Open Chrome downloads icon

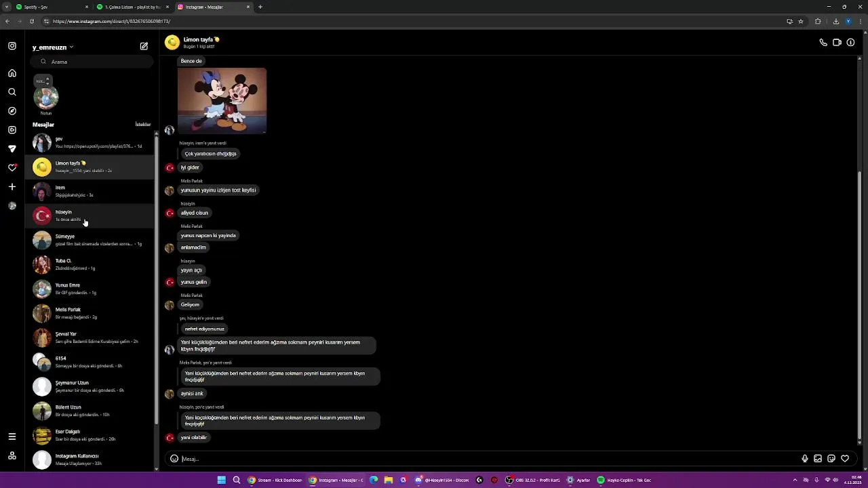835,21
